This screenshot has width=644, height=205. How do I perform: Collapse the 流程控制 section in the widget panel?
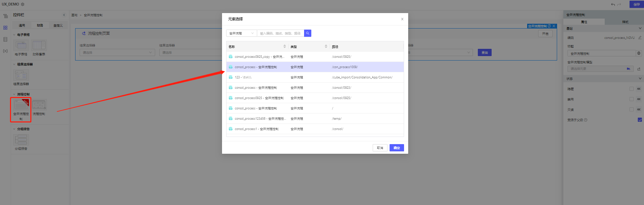(14, 94)
